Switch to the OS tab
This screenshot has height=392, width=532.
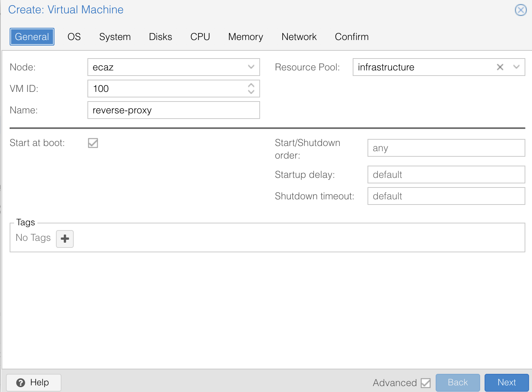pos(74,37)
